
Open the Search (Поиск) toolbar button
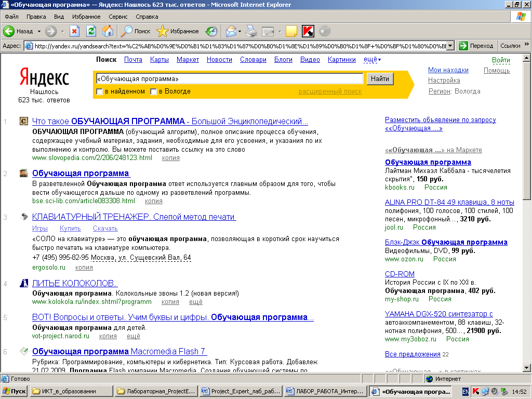pyautogui.click(x=136, y=31)
